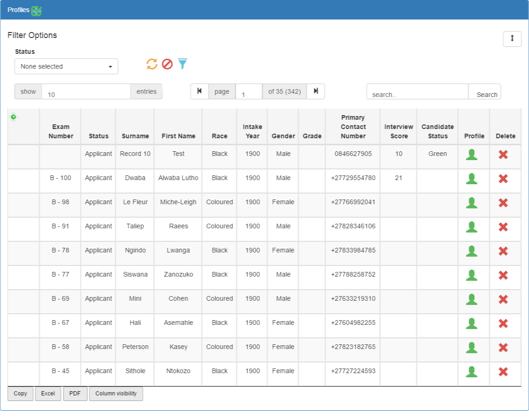This screenshot has width=529, height=420.
Task: Go to first page arrow button
Action: pyautogui.click(x=200, y=91)
